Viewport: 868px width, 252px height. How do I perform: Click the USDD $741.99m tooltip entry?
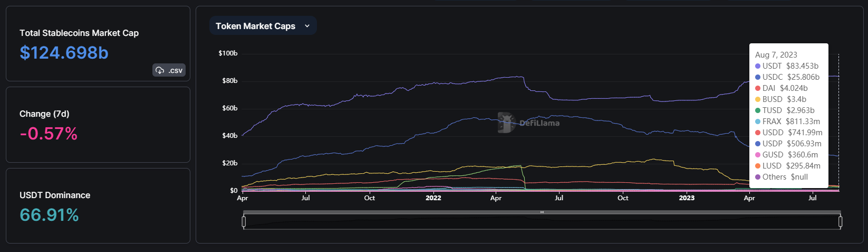click(x=789, y=133)
